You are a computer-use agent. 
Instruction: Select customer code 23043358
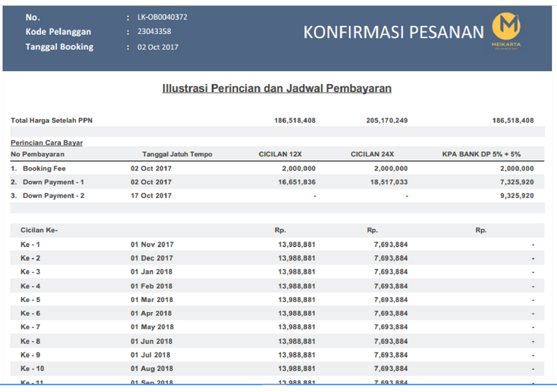[154, 31]
